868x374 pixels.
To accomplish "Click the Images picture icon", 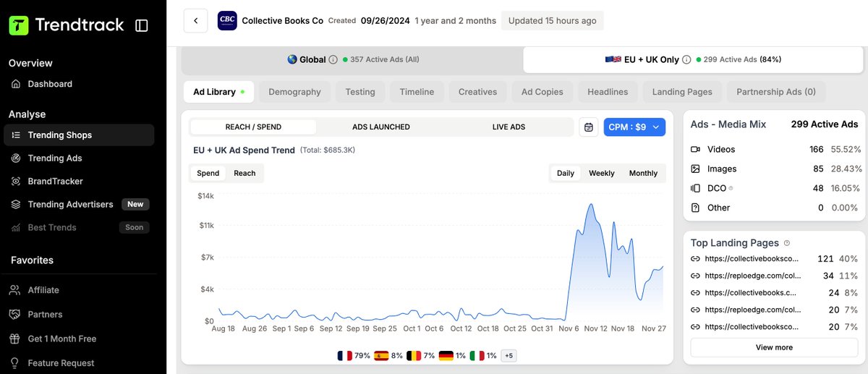I will coord(695,169).
